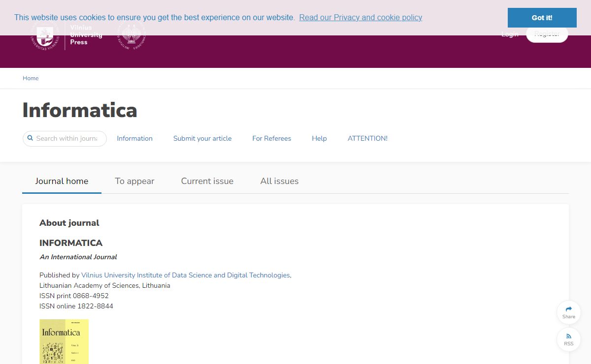591x364 pixels.
Task: Open the Help menu item
Action: [319, 139]
